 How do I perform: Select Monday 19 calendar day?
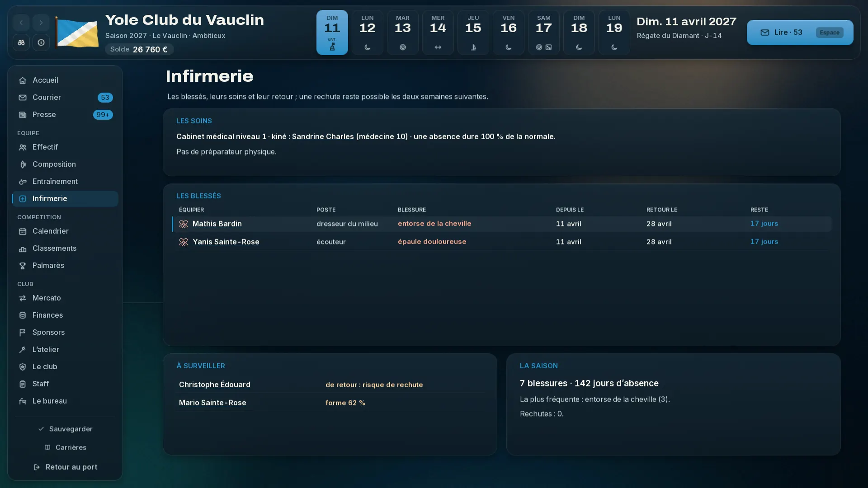tap(614, 33)
